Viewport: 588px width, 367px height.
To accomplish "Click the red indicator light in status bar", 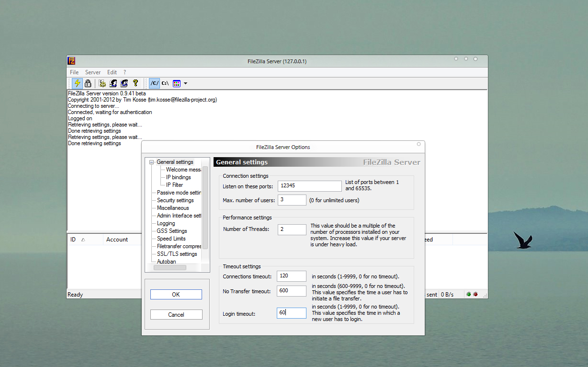I will (x=475, y=294).
